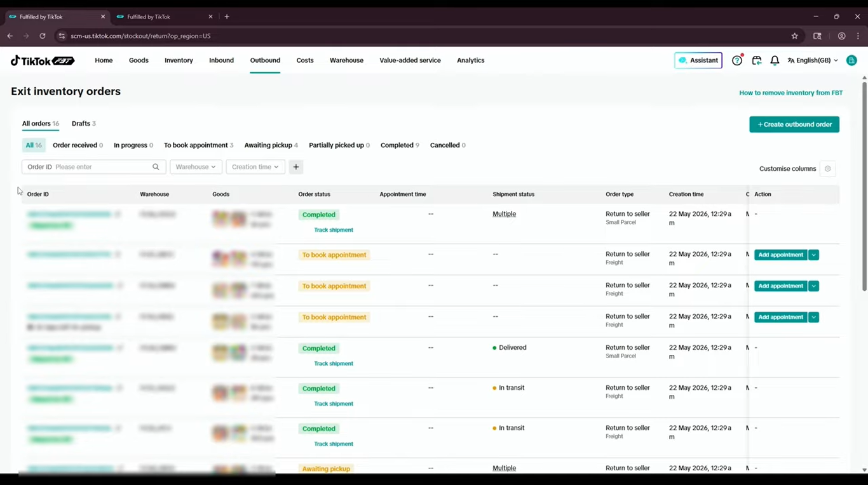Screen dimensions: 868x485
Task: Click Multiple shipment status in first row
Action: pyautogui.click(x=505, y=214)
